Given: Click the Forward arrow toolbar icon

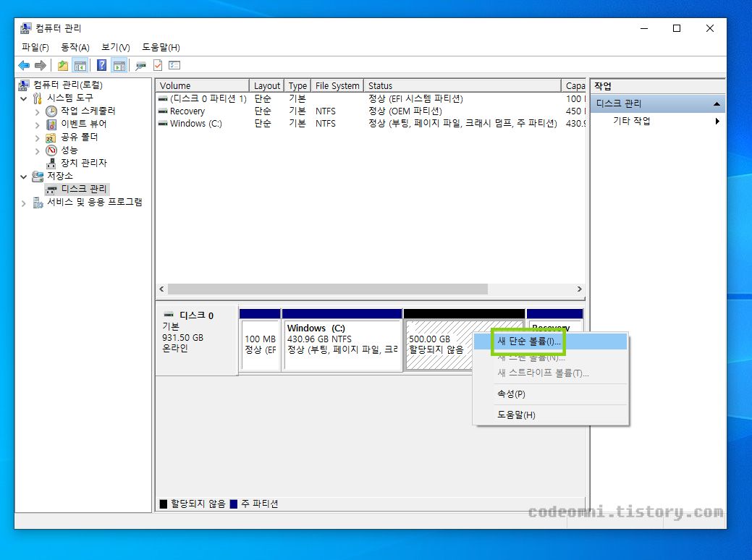Looking at the screenshot, I should (x=41, y=65).
